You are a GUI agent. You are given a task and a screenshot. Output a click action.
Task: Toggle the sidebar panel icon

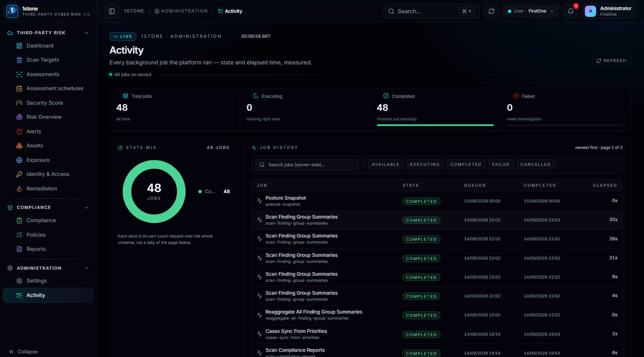coord(112,11)
